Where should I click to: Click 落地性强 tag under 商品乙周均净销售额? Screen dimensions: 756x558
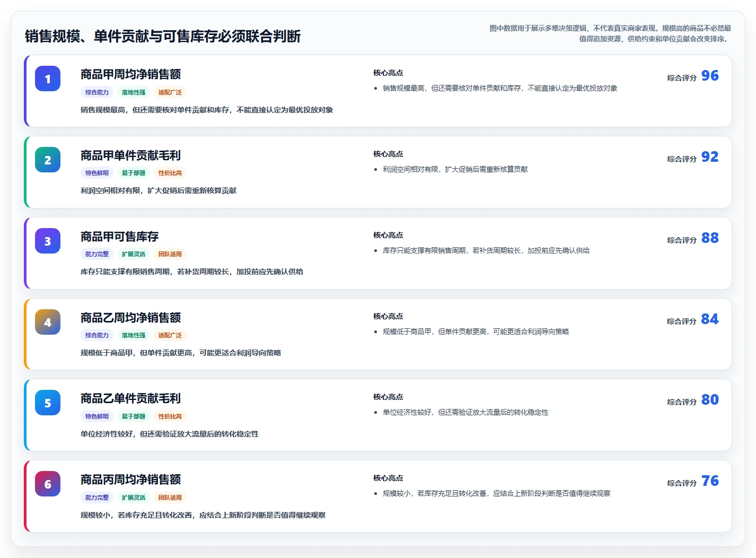click(x=134, y=335)
